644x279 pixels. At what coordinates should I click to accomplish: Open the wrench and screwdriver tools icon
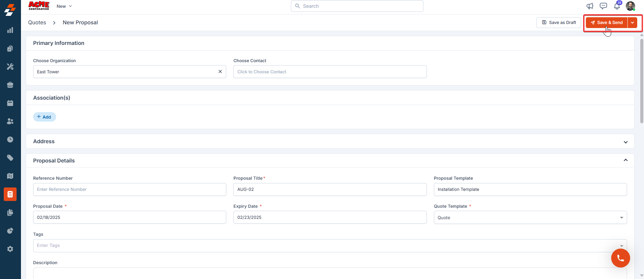(x=10, y=67)
